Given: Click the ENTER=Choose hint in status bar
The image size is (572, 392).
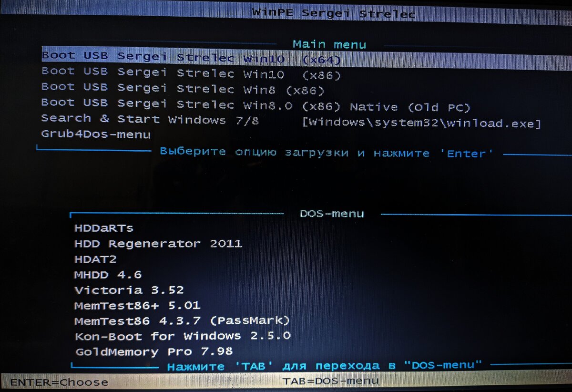Looking at the screenshot, I should pyautogui.click(x=59, y=382).
